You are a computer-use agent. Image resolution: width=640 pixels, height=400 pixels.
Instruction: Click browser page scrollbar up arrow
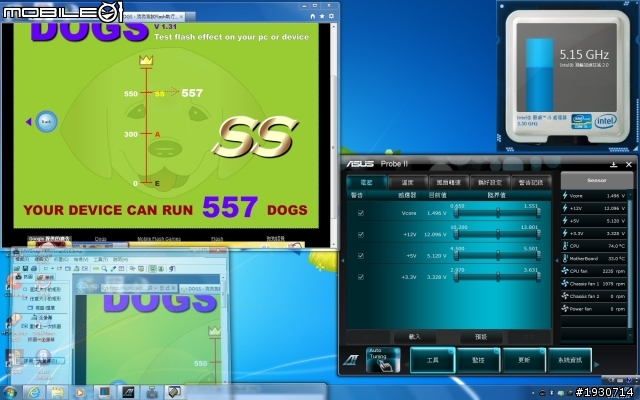point(333,27)
